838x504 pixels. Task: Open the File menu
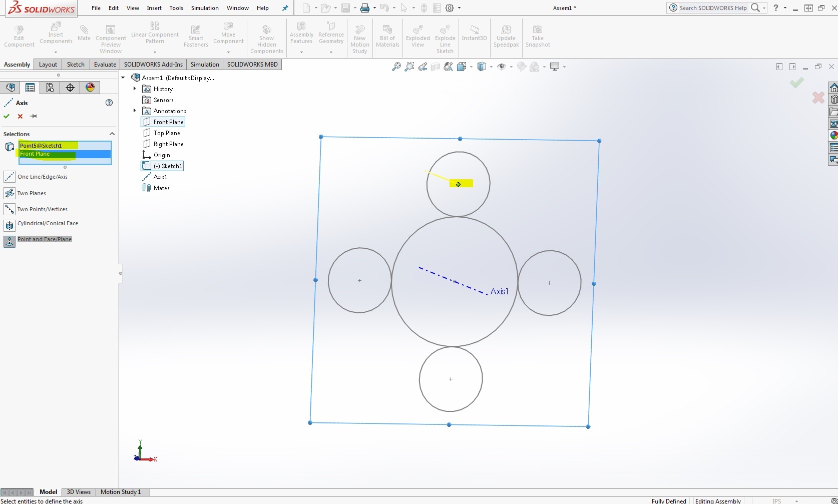tap(96, 8)
